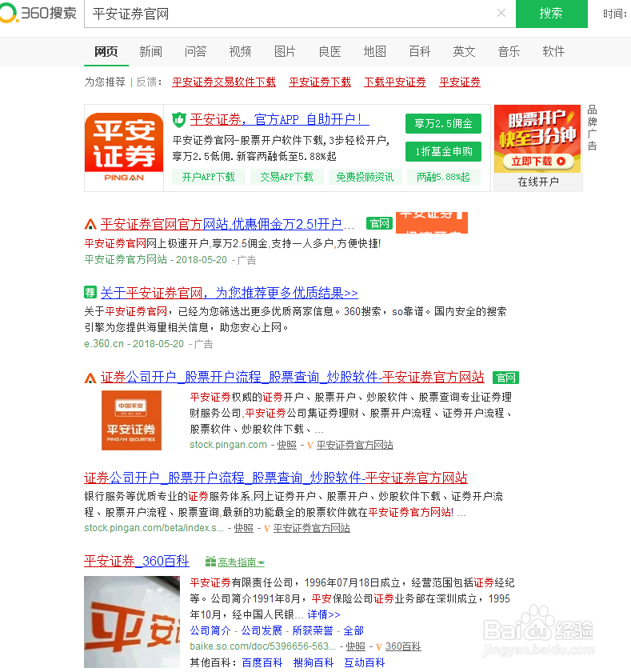The width and height of the screenshot is (631, 672).
Task: Click the orange 平安证券 ad image
Action: (x=431, y=222)
